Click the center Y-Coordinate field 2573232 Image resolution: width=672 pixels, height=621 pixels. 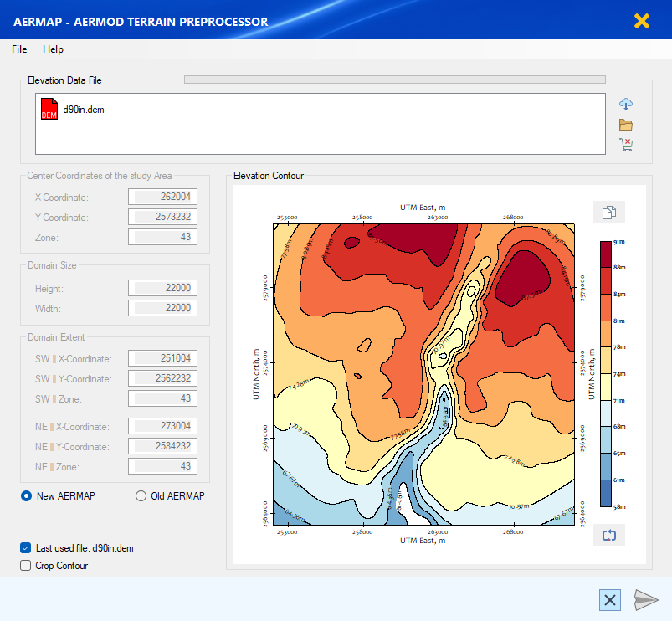[x=162, y=217]
